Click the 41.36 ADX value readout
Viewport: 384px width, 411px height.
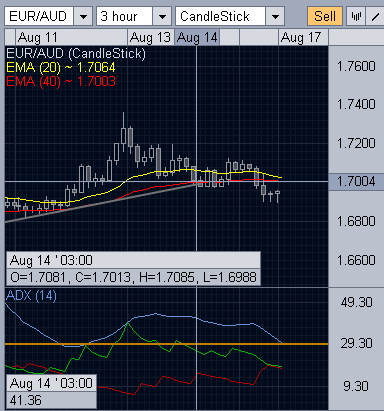[52, 400]
